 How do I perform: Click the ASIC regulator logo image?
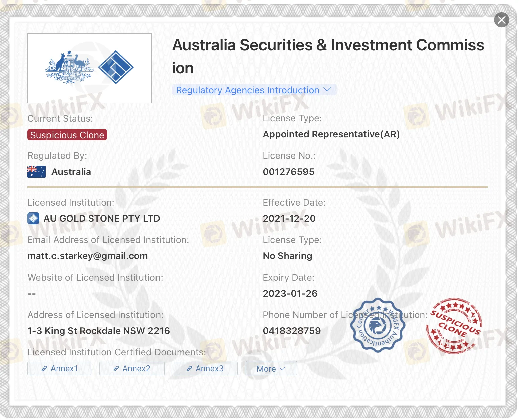(x=90, y=68)
